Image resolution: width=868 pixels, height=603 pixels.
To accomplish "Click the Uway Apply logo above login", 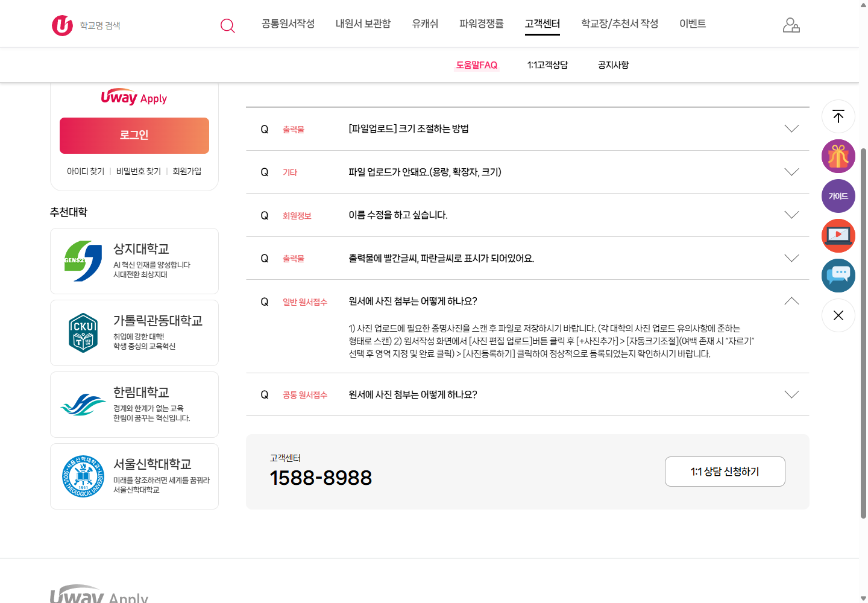I will (x=134, y=98).
